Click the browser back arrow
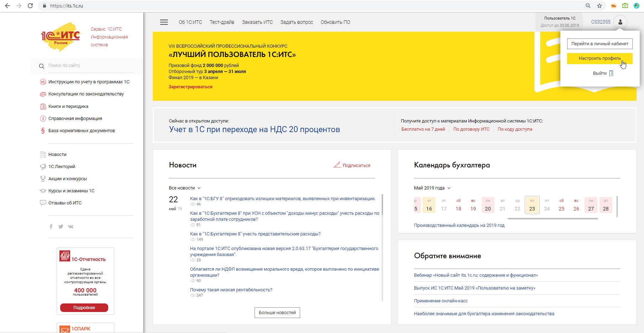The width and height of the screenshot is (644, 333). tap(7, 6)
